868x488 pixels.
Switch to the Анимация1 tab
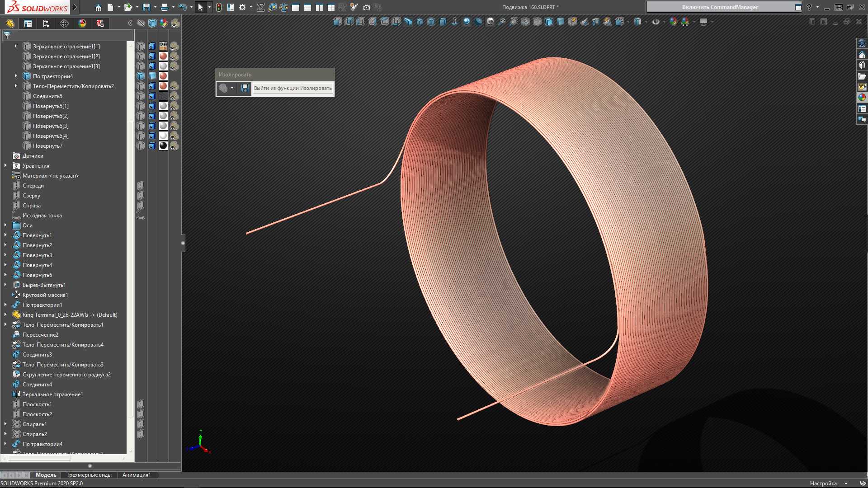click(x=137, y=475)
